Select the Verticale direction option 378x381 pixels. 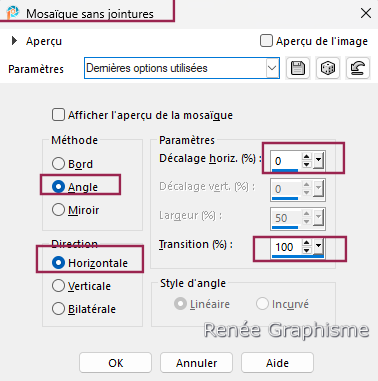(x=58, y=286)
